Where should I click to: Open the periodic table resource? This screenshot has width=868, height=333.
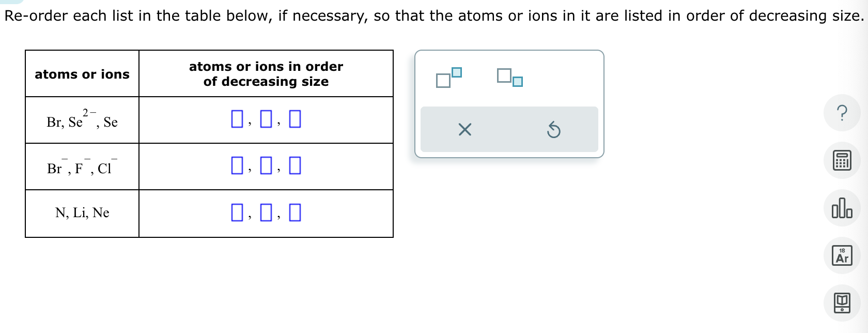point(842,255)
